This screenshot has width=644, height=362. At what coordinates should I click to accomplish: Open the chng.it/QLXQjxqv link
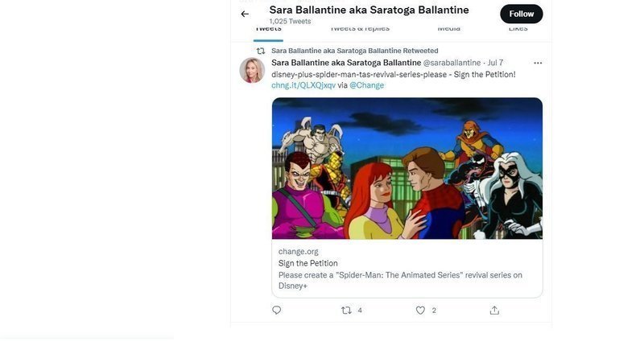pyautogui.click(x=303, y=85)
